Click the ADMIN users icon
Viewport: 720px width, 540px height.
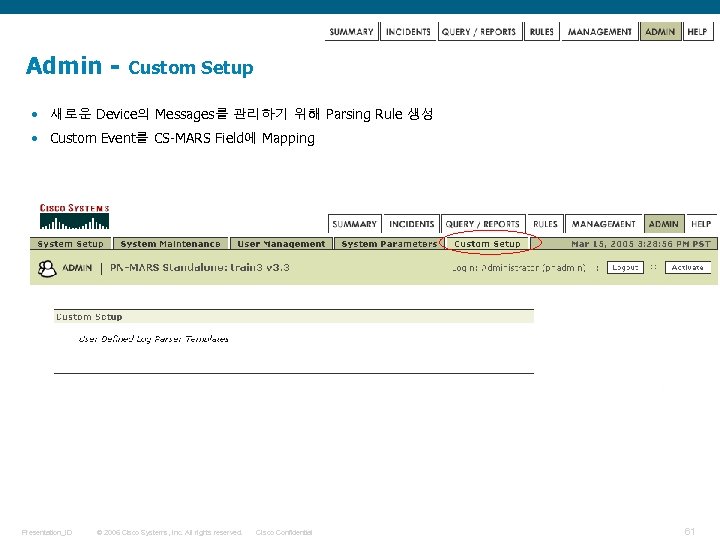[47, 268]
